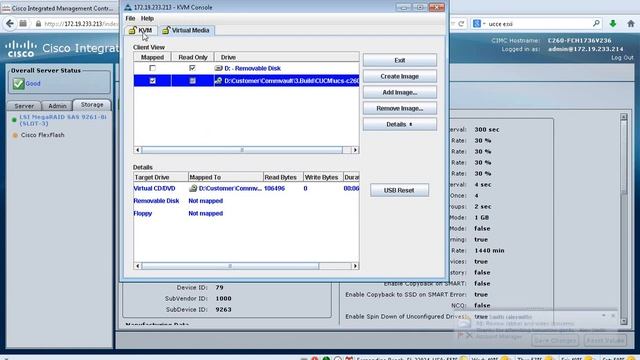Click the dimmed Reset Values button
The width and height of the screenshot is (640, 360).
click(x=605, y=340)
